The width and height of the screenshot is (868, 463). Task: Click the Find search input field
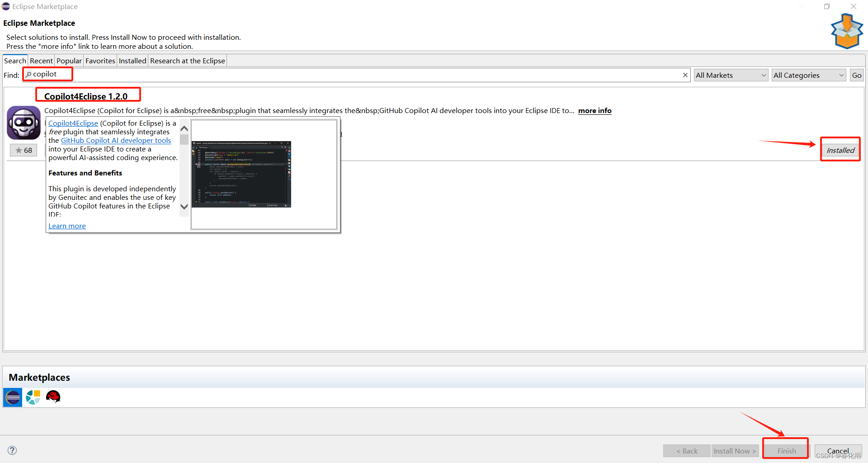(356, 75)
